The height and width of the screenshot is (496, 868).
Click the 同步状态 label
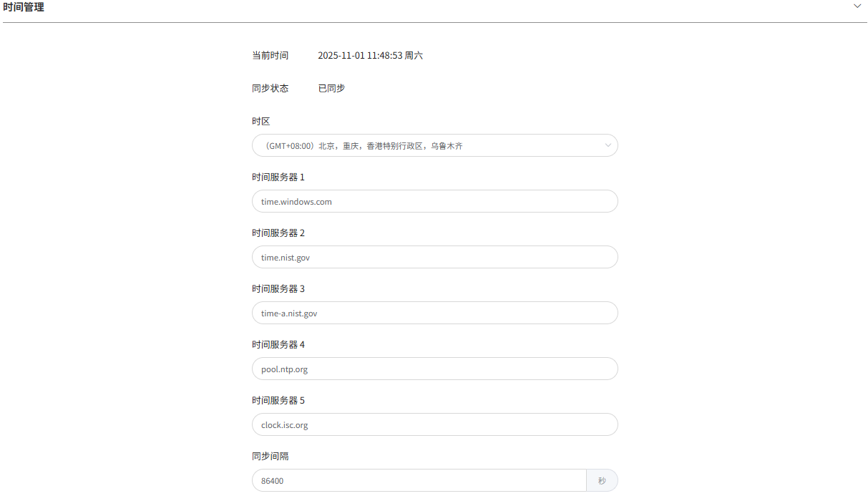[270, 88]
